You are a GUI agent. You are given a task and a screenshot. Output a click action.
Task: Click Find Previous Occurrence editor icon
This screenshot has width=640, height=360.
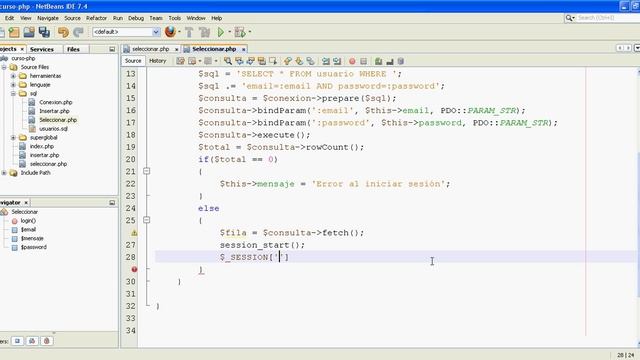click(x=239, y=61)
